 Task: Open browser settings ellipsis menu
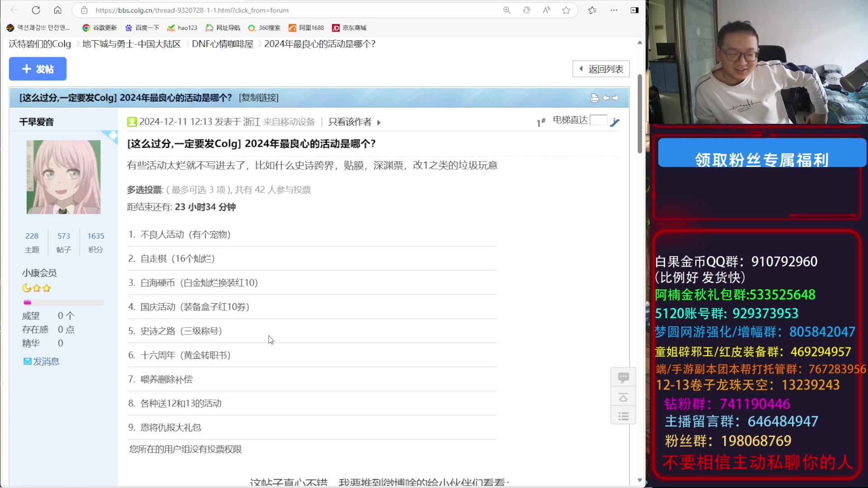point(614,10)
